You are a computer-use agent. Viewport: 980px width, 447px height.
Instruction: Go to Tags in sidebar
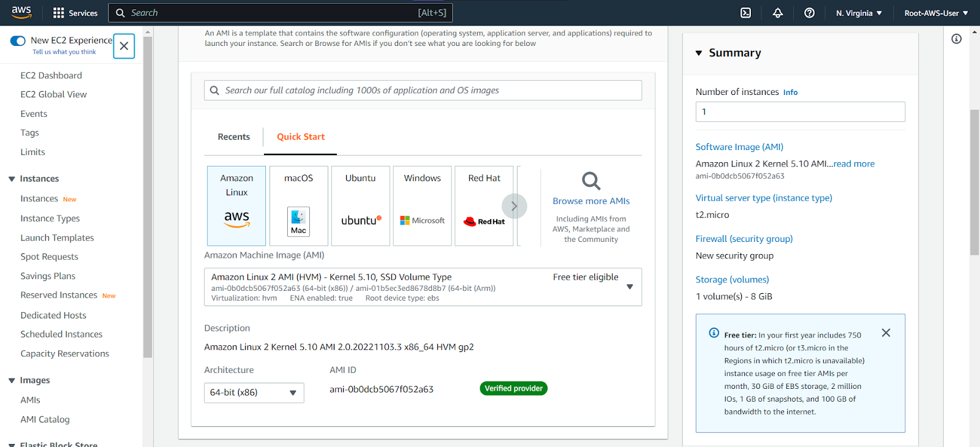[x=29, y=133]
